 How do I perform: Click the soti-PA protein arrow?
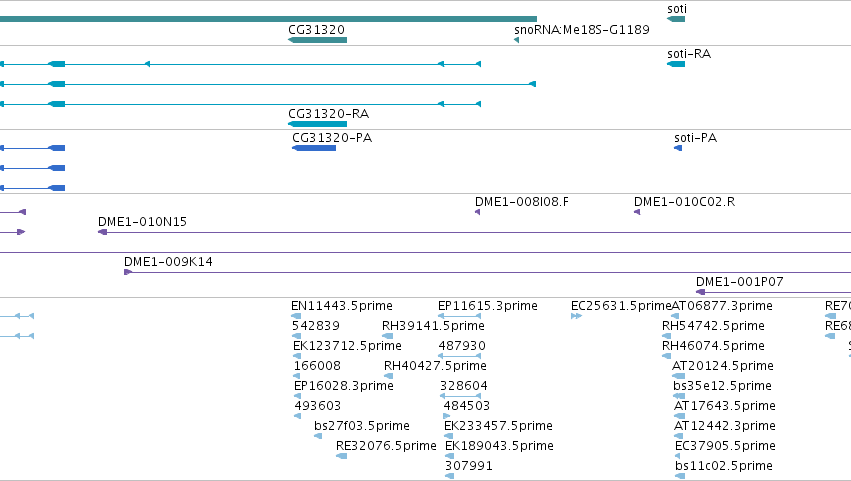coord(678,148)
